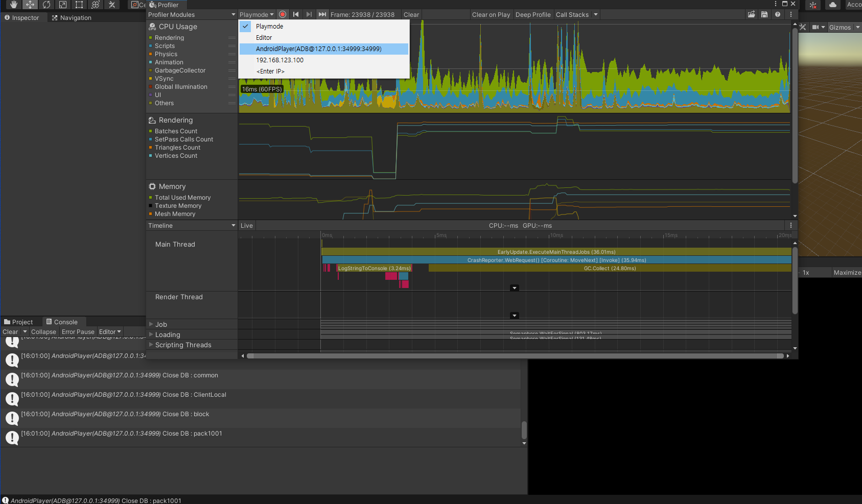This screenshot has width=862, height=504.
Task: Select AndroidPlayer ADB target entry
Action: click(324, 49)
